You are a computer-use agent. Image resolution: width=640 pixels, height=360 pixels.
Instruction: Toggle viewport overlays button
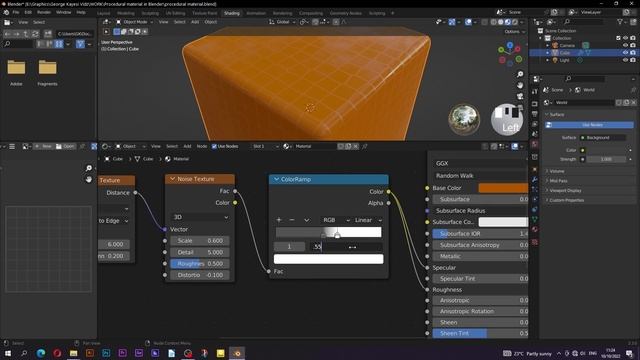click(469, 22)
